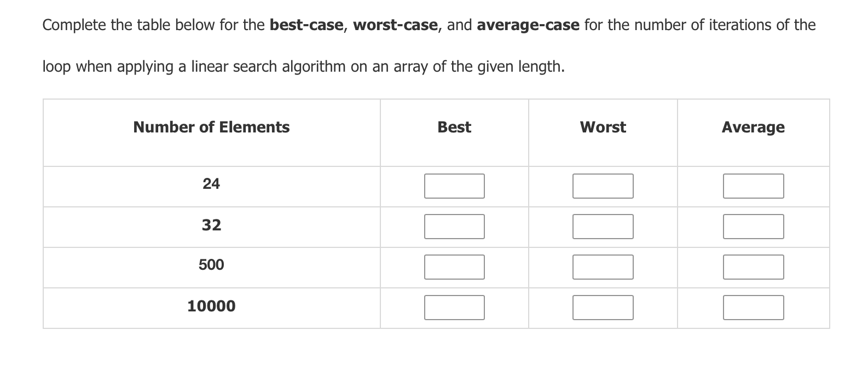
Task: Select the Number of Elements column header
Action: (211, 127)
